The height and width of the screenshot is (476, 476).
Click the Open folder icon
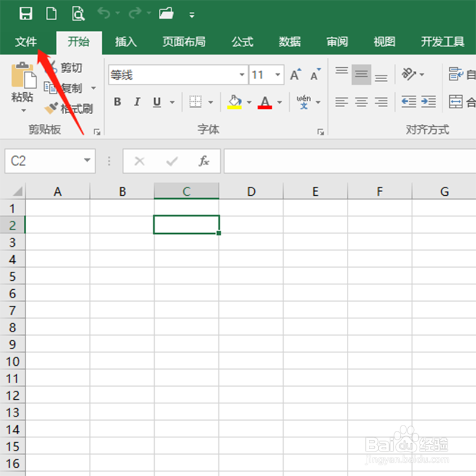coord(166,13)
